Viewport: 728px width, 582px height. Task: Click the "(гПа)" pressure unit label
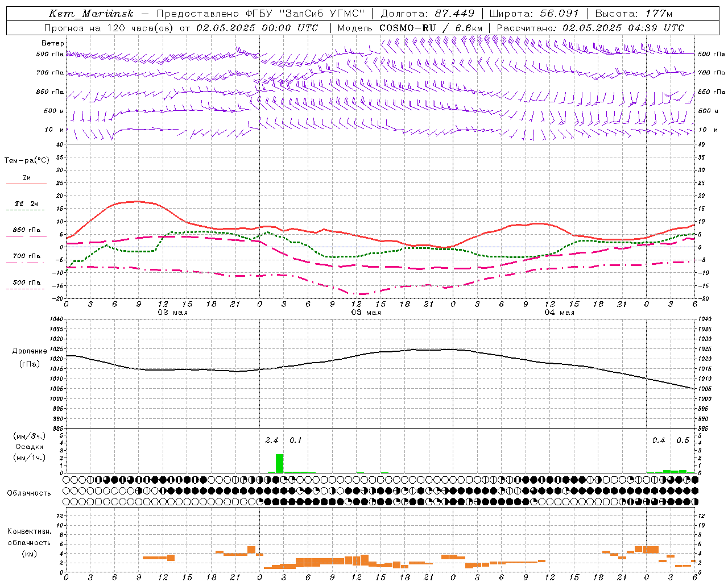pos(30,364)
